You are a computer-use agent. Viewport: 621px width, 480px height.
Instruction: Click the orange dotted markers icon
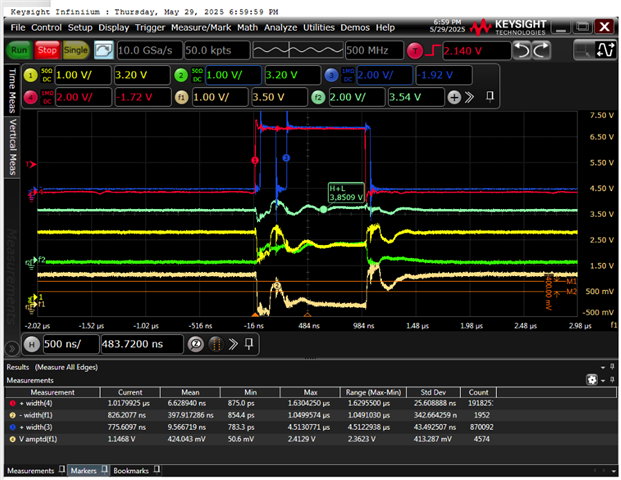click(x=216, y=344)
